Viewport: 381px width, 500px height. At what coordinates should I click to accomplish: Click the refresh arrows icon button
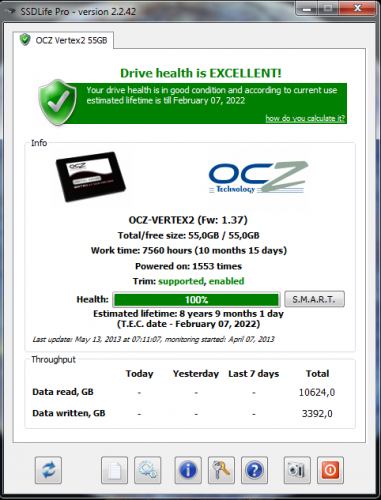pyautogui.click(x=48, y=470)
